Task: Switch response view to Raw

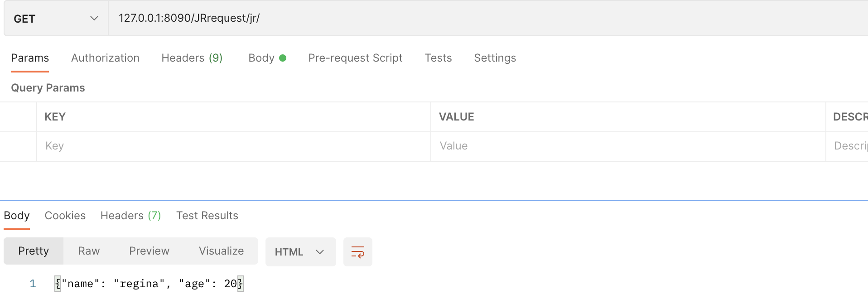Action: (x=89, y=251)
